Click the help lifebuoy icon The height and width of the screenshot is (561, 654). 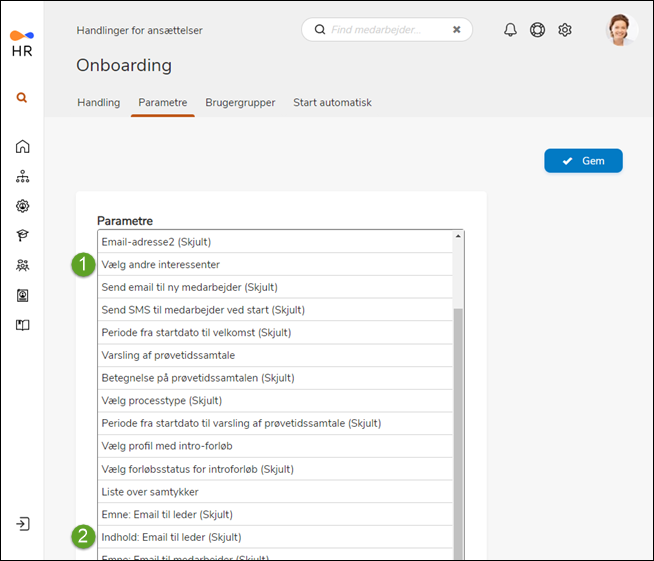(538, 30)
